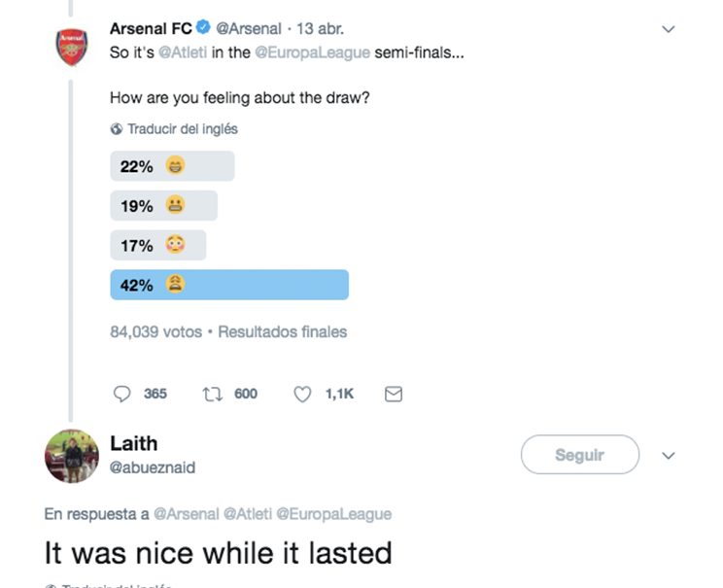Like the tweet with heart icon
723x588 pixels.
(302, 394)
